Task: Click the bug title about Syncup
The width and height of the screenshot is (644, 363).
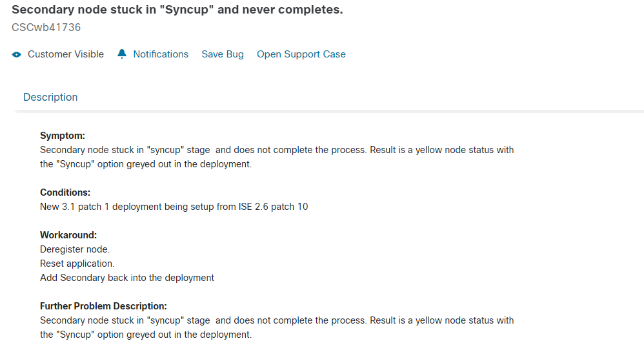Action: coord(177,10)
